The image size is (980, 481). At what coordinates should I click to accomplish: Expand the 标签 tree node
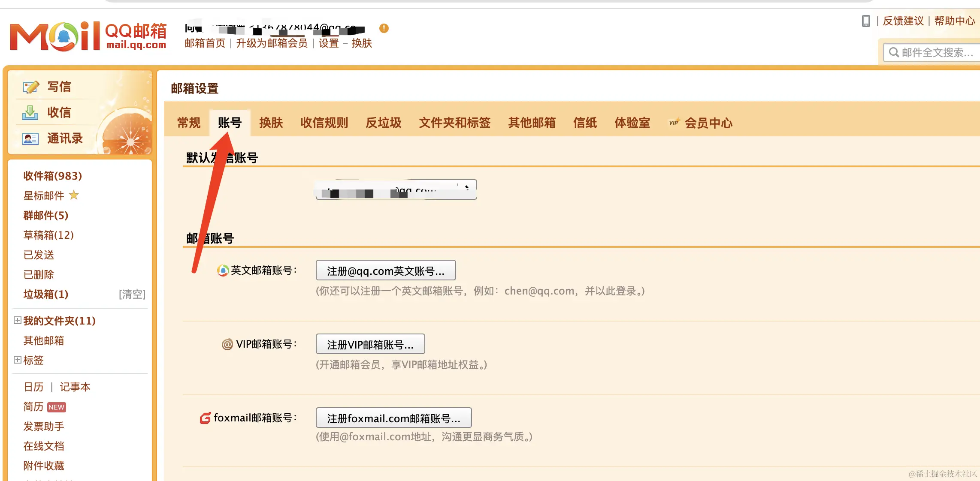coord(18,360)
